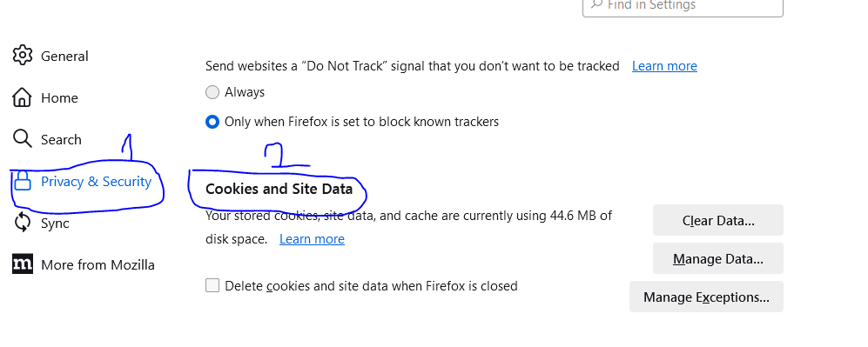
Task: Enable deleting cookies when Firefox is closed
Action: [x=212, y=285]
